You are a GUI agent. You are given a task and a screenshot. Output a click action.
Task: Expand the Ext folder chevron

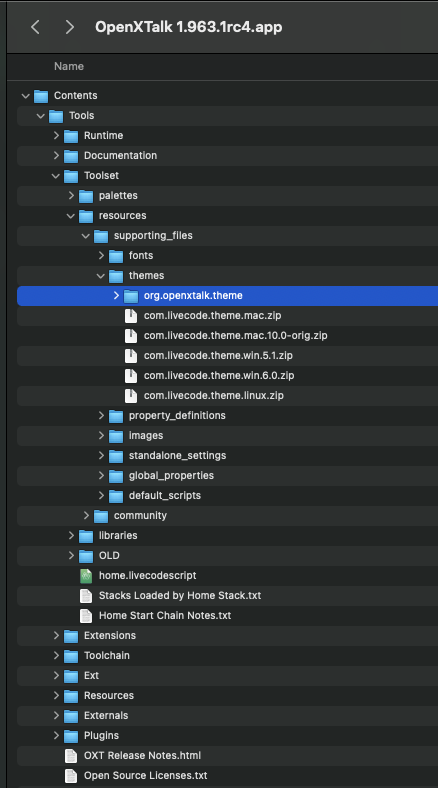point(56,675)
